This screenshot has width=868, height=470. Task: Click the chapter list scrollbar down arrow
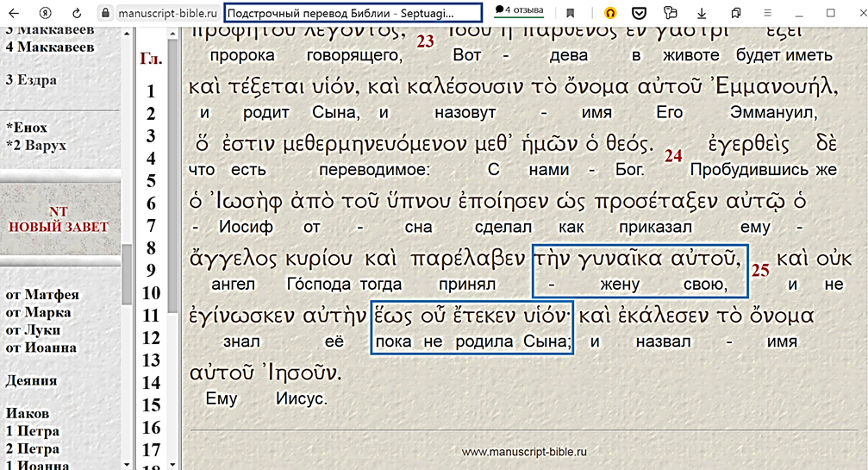pyautogui.click(x=172, y=465)
